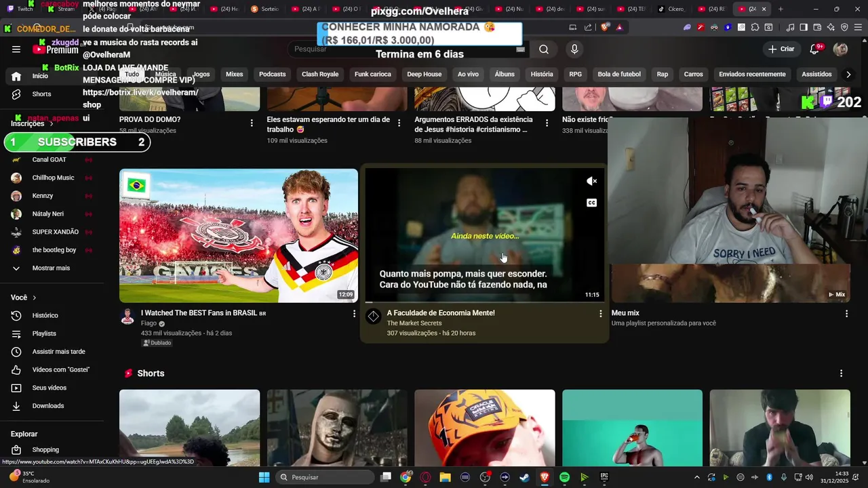Open options for I Watched The BEST Fans video
This screenshot has width=868, height=488.
tap(354, 314)
